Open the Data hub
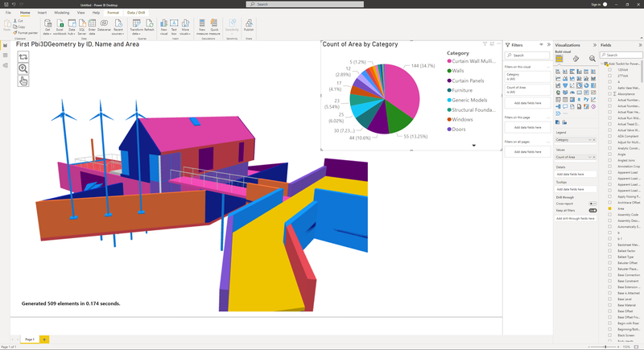 (x=72, y=27)
